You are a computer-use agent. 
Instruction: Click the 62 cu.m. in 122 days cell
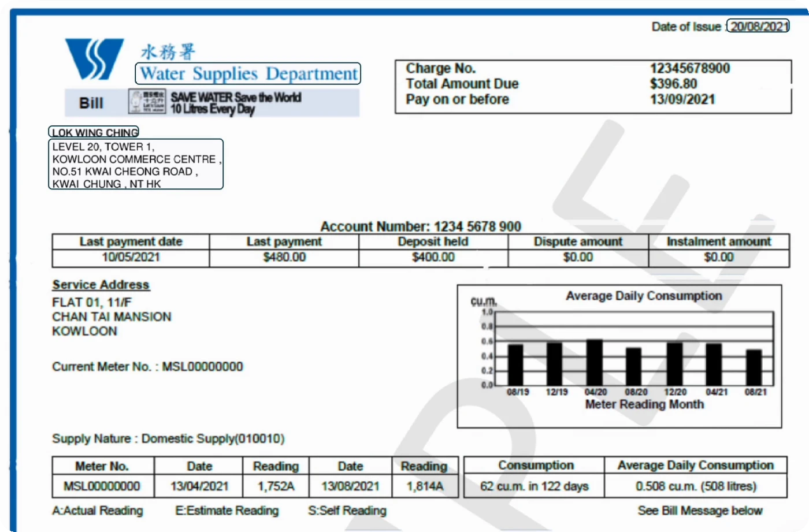pyautogui.click(x=535, y=486)
